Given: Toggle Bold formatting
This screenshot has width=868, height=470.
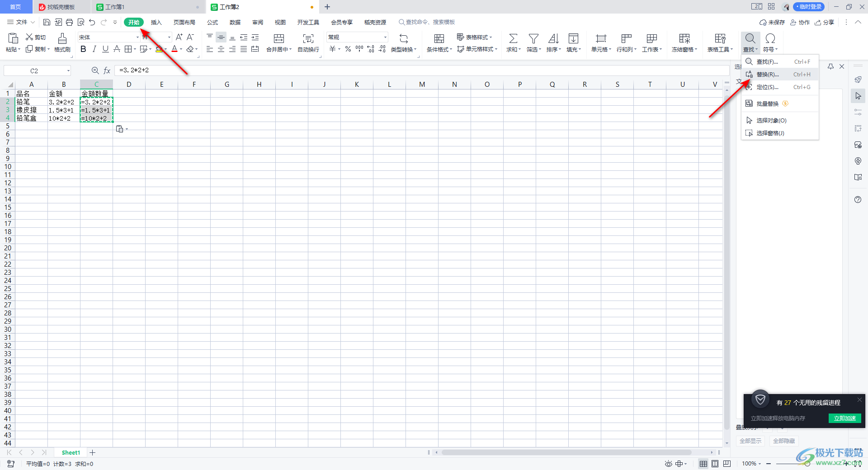Looking at the screenshot, I should [x=83, y=49].
